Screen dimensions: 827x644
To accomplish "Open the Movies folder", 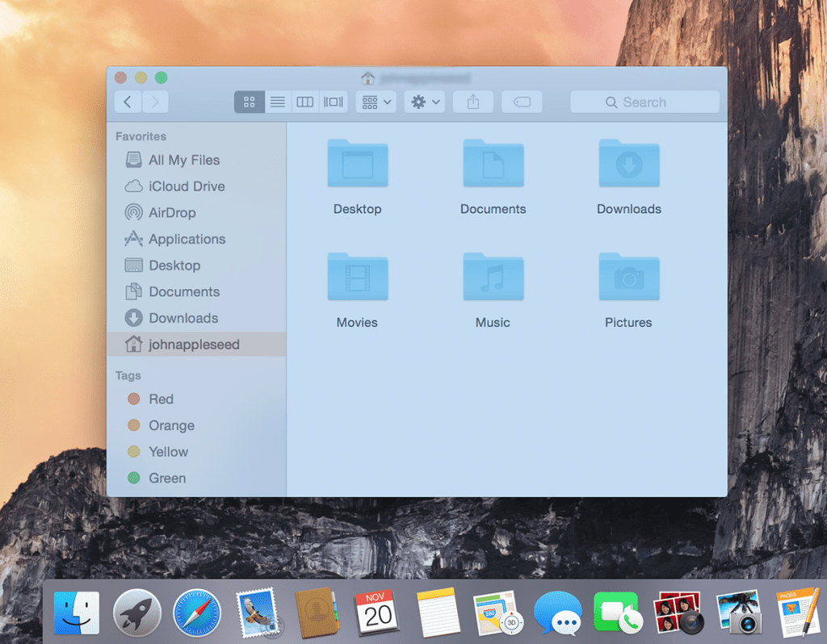I will coord(358,277).
